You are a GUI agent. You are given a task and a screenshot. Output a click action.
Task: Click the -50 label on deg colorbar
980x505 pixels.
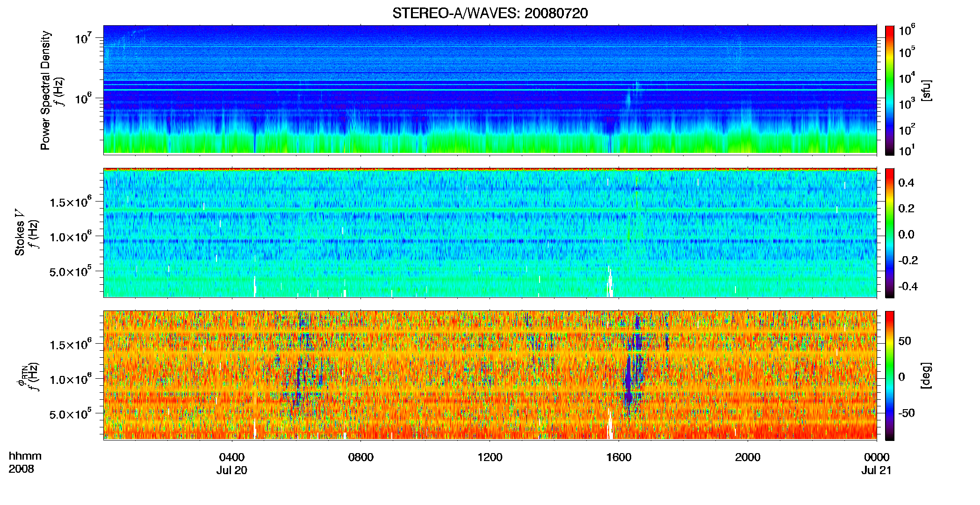pos(907,413)
